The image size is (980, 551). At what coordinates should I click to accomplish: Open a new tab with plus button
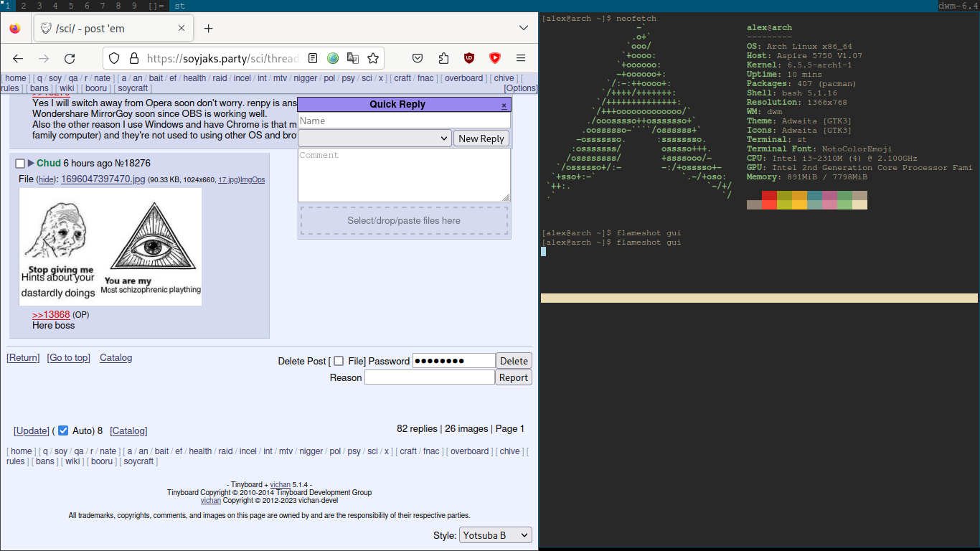click(x=209, y=29)
